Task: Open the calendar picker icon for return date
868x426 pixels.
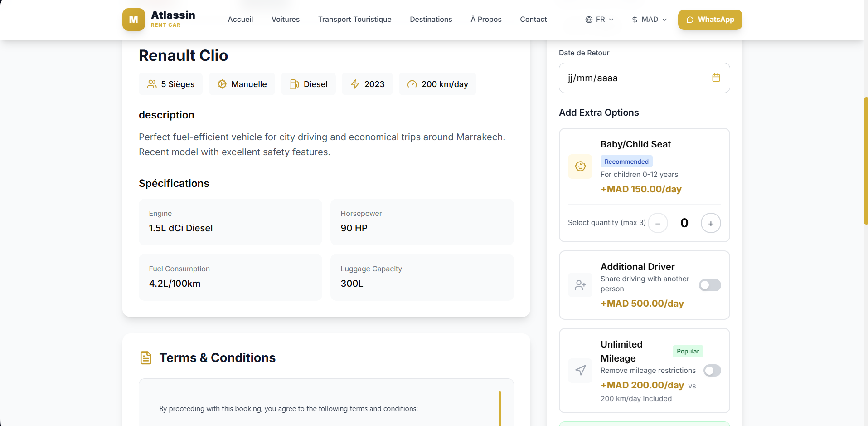Action: 716,78
